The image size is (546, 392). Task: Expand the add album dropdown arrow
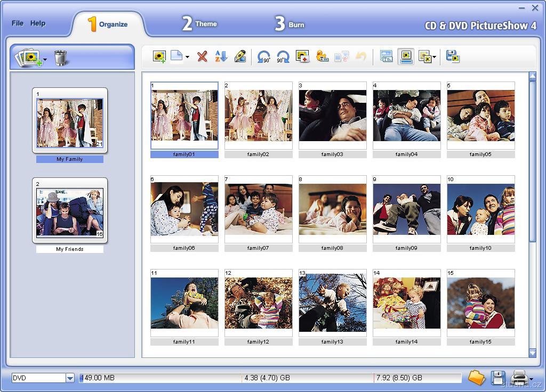[x=45, y=60]
